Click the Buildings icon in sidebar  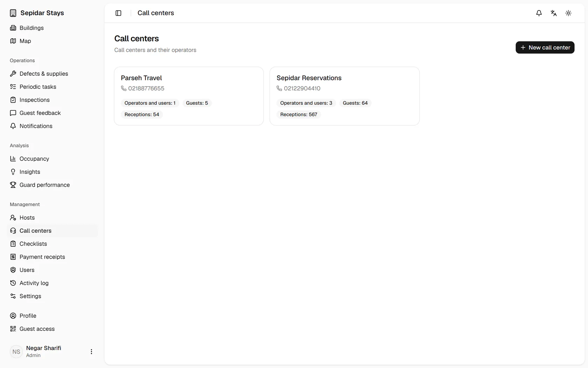point(13,28)
